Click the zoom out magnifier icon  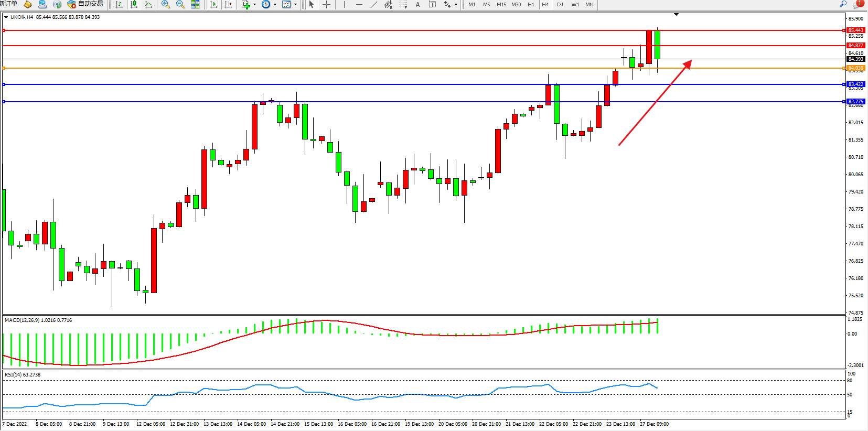tap(180, 5)
